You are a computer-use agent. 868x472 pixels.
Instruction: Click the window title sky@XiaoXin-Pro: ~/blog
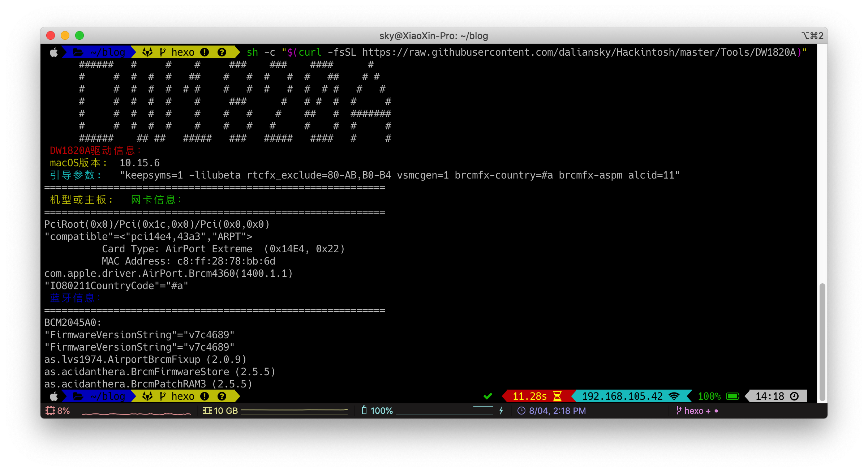click(x=434, y=36)
